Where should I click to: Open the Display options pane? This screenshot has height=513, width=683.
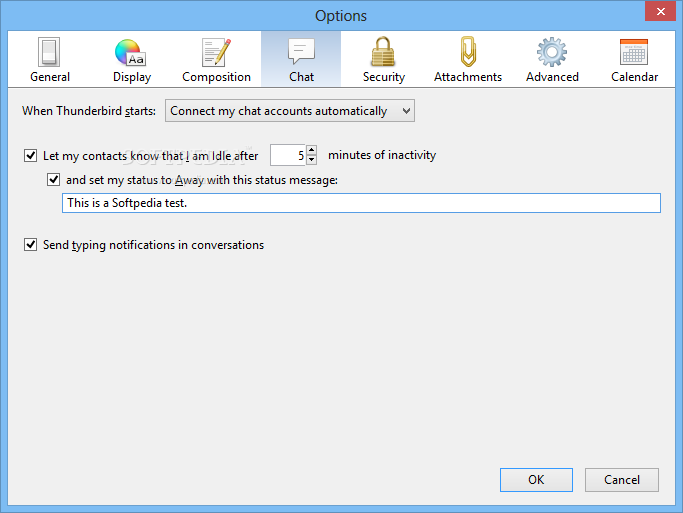(132, 60)
